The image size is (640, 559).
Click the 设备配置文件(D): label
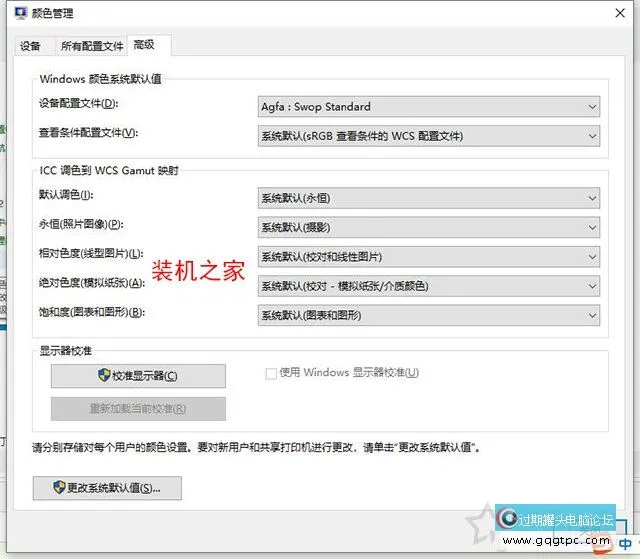(78, 104)
